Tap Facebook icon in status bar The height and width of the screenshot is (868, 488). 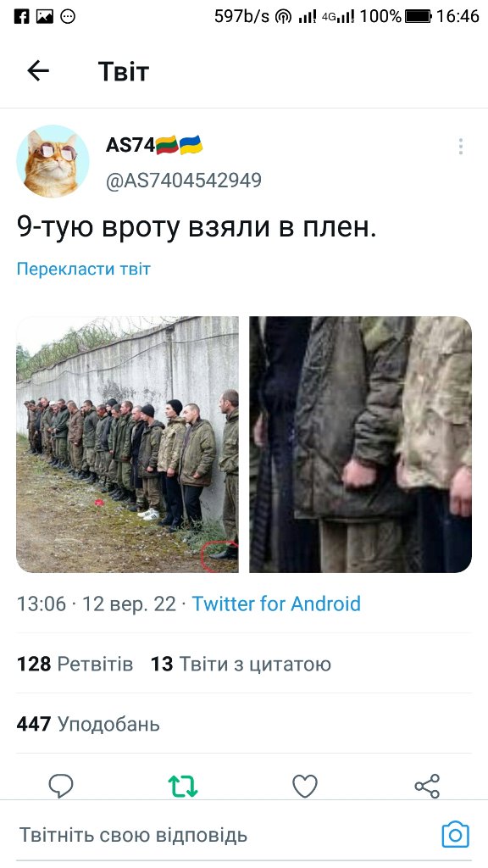(21, 17)
